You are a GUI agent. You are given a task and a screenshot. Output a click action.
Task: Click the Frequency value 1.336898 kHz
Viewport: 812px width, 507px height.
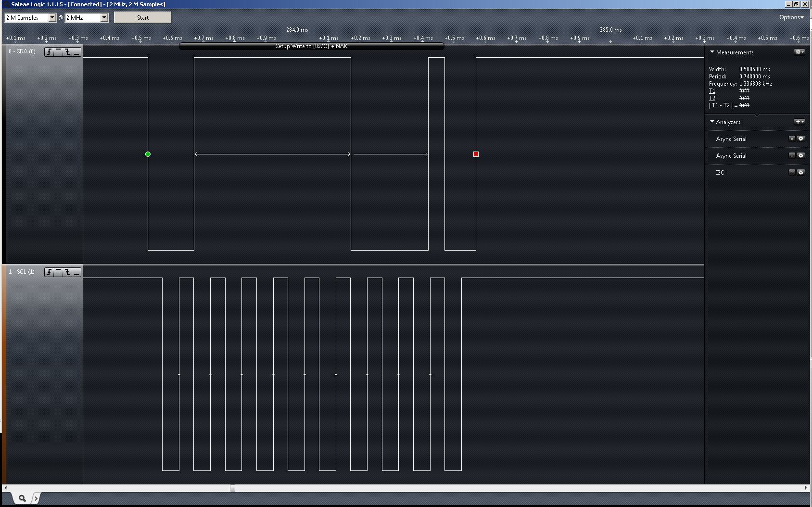756,84
